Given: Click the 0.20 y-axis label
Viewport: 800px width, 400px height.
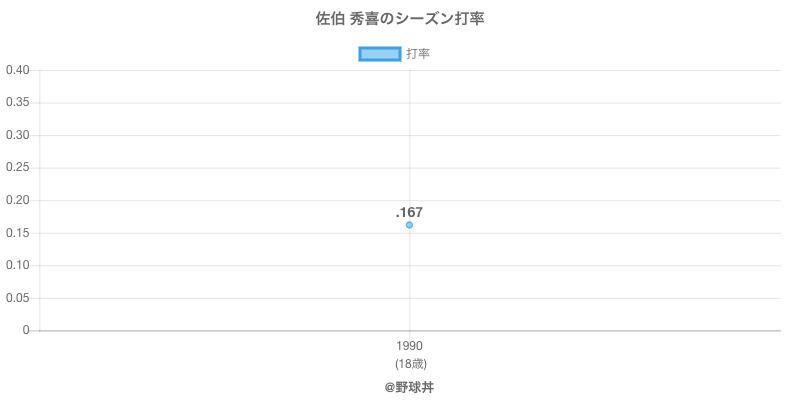Looking at the screenshot, I should point(17,200).
